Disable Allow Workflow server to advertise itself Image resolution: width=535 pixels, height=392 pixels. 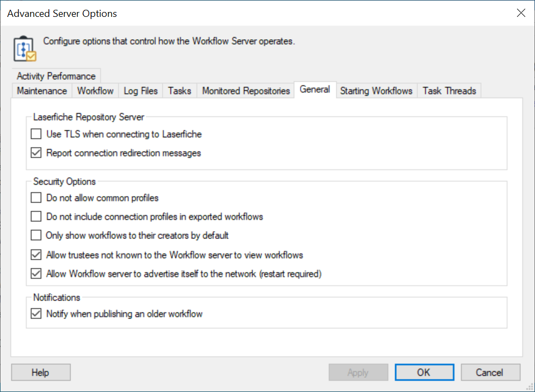36,274
